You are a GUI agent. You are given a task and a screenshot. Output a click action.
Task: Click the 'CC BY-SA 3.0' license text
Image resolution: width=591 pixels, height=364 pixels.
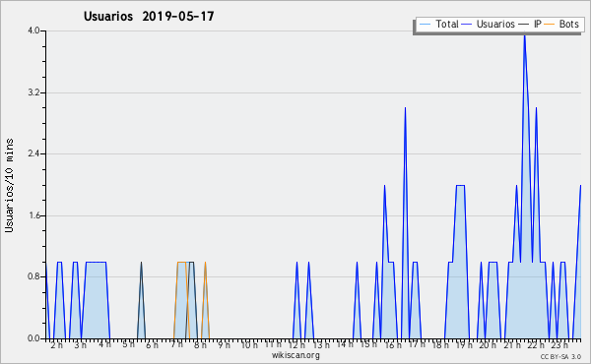(x=560, y=356)
